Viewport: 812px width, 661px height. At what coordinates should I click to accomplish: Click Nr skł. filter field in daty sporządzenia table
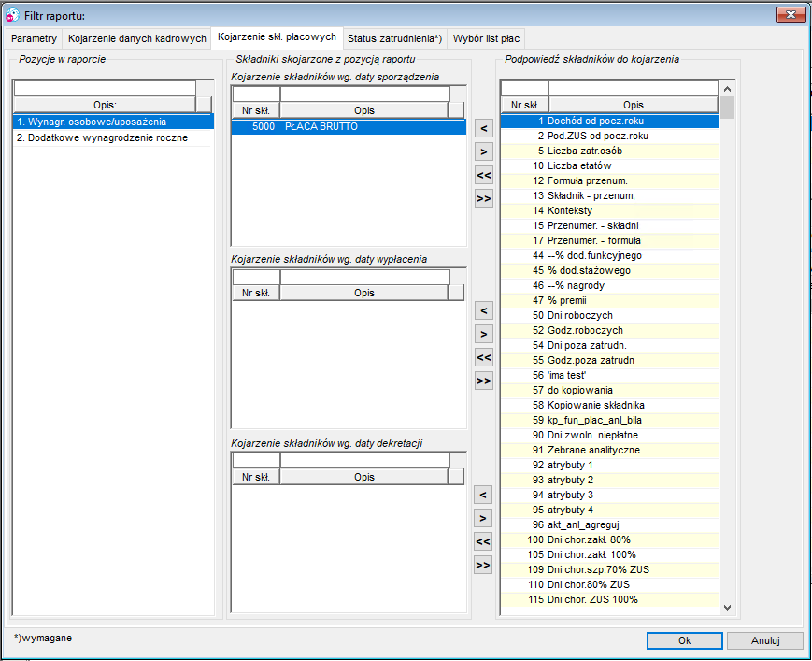[x=256, y=94]
